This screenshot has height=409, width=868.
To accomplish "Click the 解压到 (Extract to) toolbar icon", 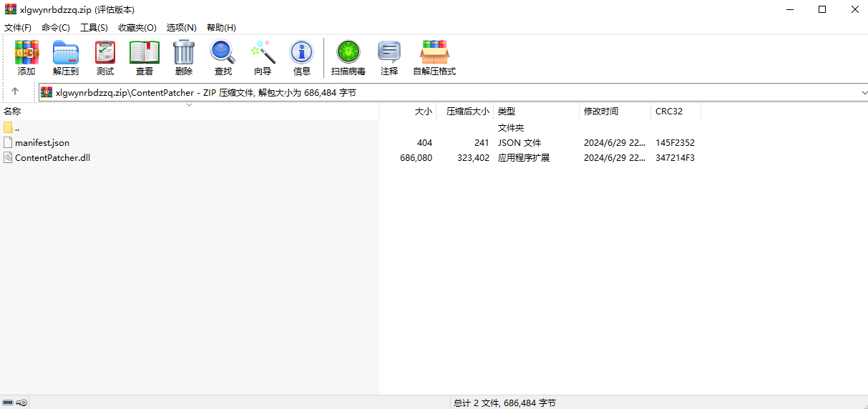I will (66, 52).
